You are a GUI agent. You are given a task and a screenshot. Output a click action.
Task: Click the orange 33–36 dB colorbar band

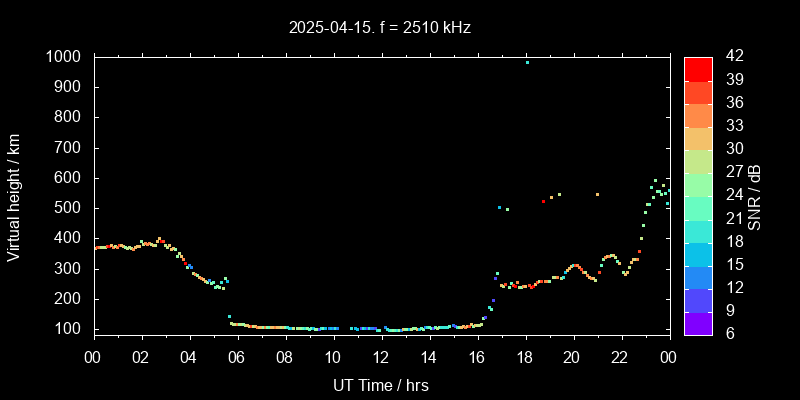coord(698,115)
